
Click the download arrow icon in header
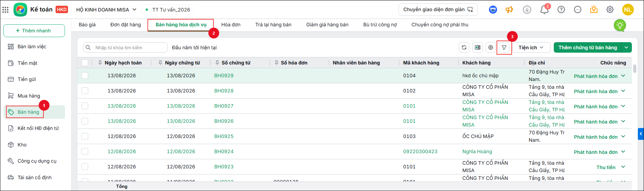(527, 10)
